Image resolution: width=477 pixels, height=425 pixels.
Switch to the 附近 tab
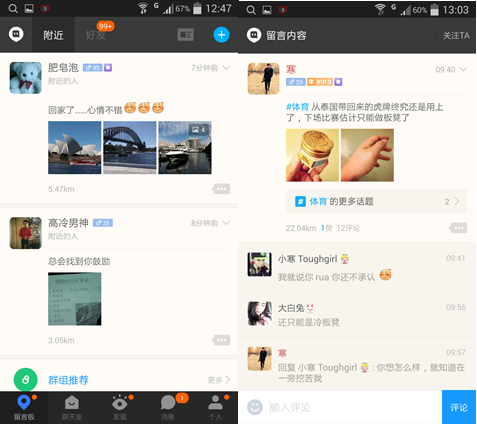(x=53, y=35)
